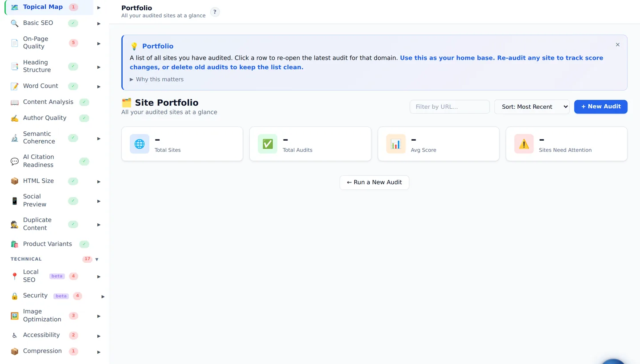640x364 pixels.
Task: Expand the Security submenu arrow
Action: pyautogui.click(x=103, y=297)
